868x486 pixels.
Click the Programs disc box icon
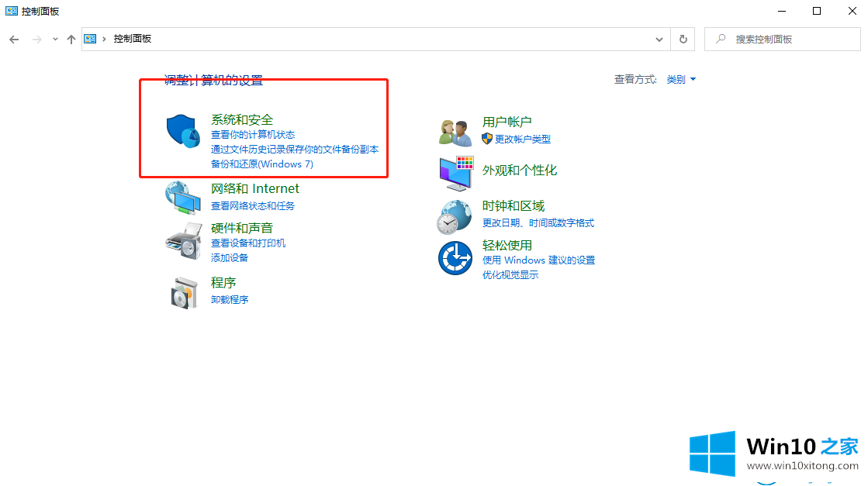click(185, 292)
